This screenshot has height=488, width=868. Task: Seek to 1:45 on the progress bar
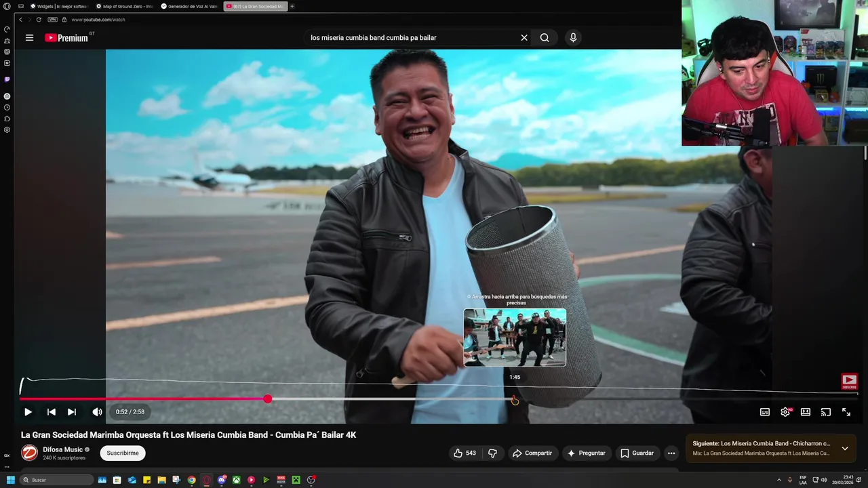pyautogui.click(x=515, y=399)
